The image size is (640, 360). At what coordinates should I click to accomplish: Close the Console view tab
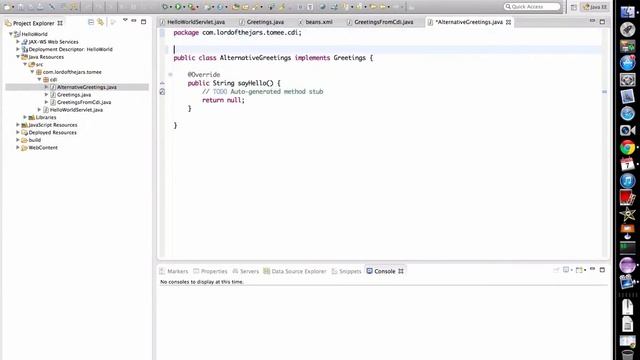click(401, 271)
